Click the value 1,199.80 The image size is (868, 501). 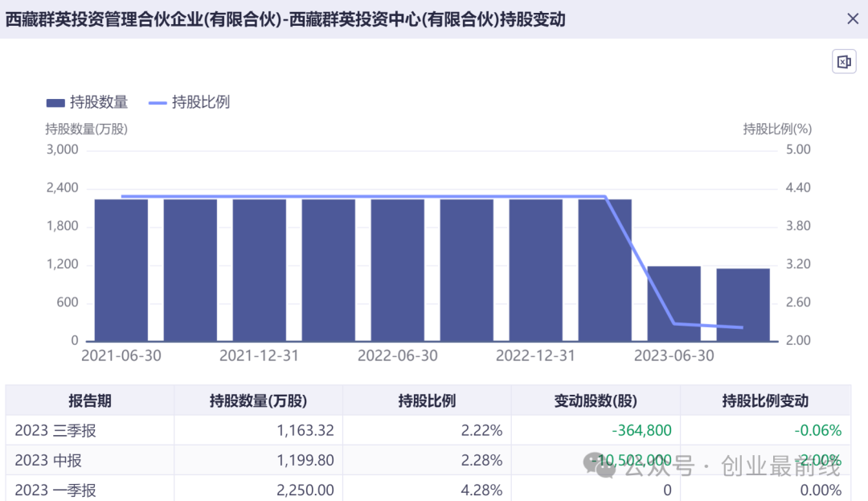click(x=305, y=461)
